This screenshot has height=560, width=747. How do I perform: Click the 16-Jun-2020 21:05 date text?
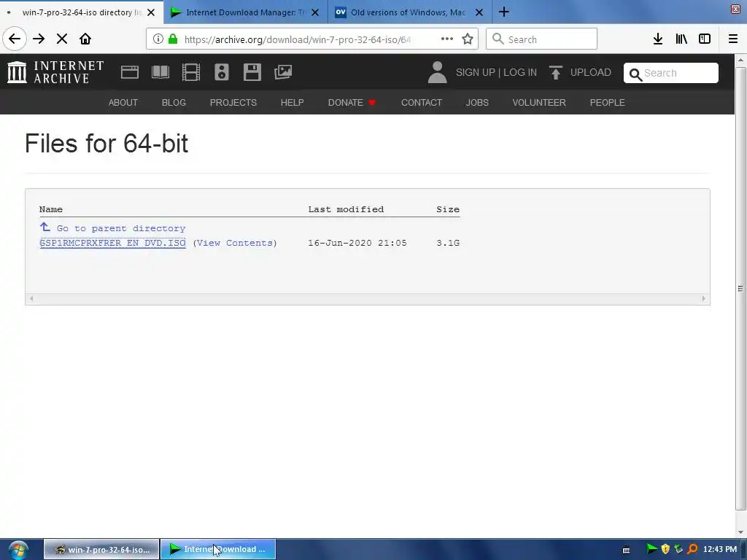click(357, 243)
